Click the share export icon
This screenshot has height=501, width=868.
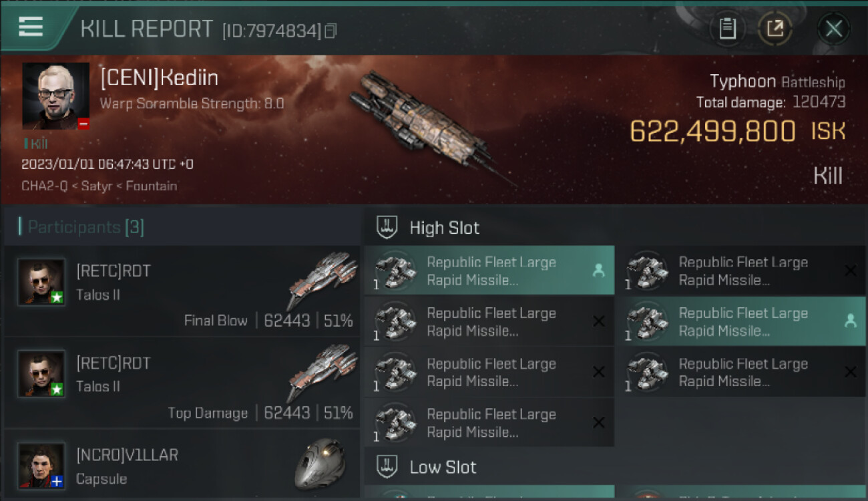point(775,29)
